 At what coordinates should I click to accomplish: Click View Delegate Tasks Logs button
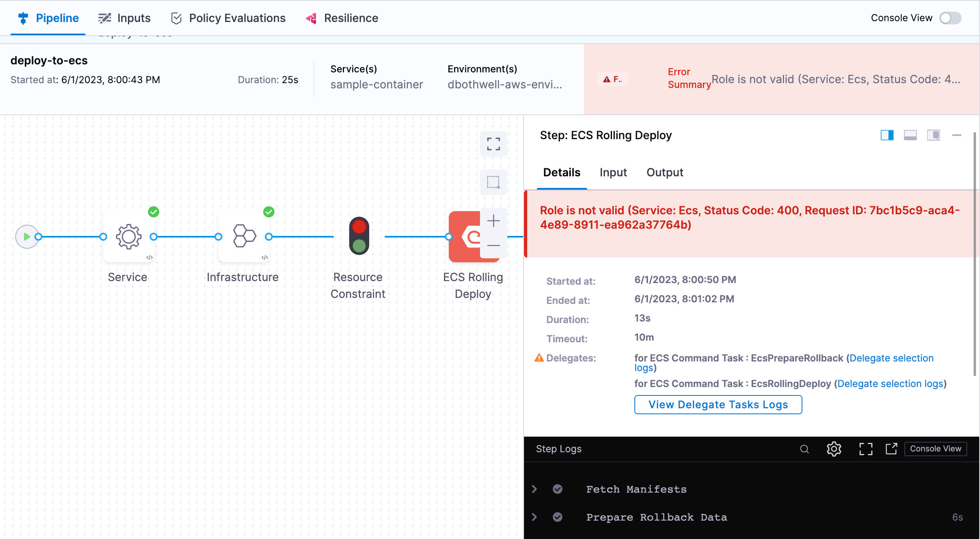click(718, 405)
